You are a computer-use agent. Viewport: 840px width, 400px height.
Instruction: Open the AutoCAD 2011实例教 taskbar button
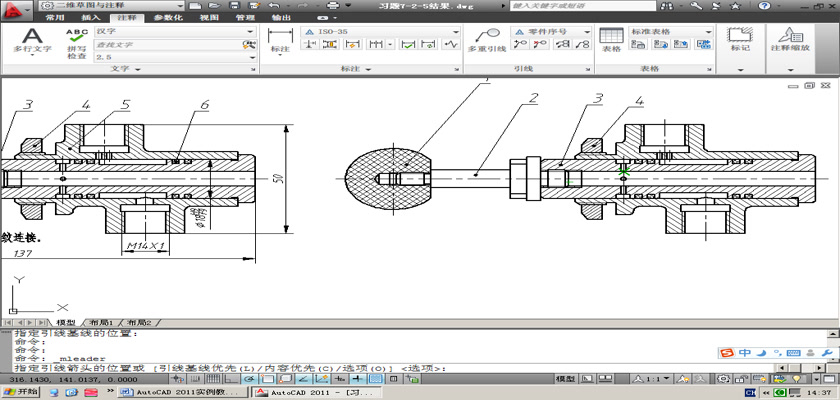click(182, 393)
